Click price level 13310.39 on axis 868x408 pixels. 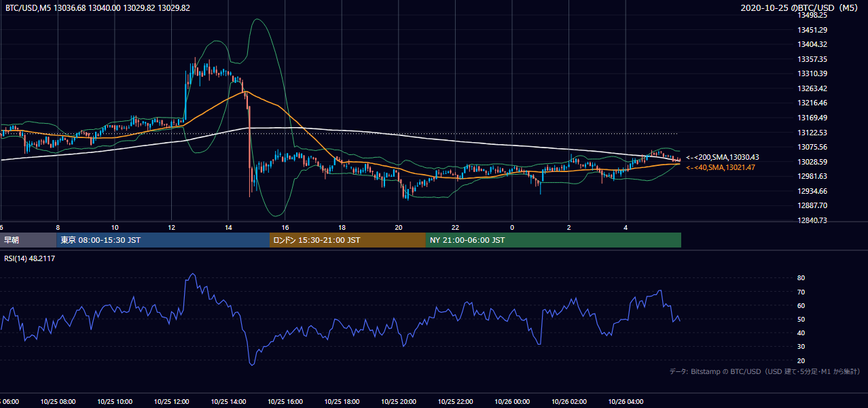click(x=812, y=73)
